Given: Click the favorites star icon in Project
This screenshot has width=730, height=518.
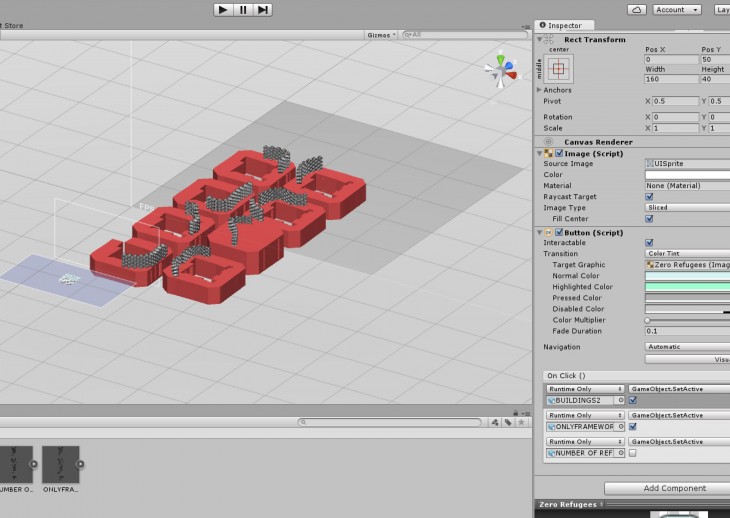Looking at the screenshot, I should (x=523, y=422).
